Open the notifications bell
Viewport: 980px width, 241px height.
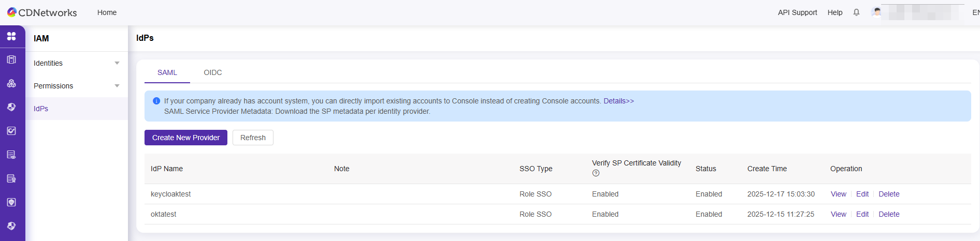pyautogui.click(x=856, y=12)
